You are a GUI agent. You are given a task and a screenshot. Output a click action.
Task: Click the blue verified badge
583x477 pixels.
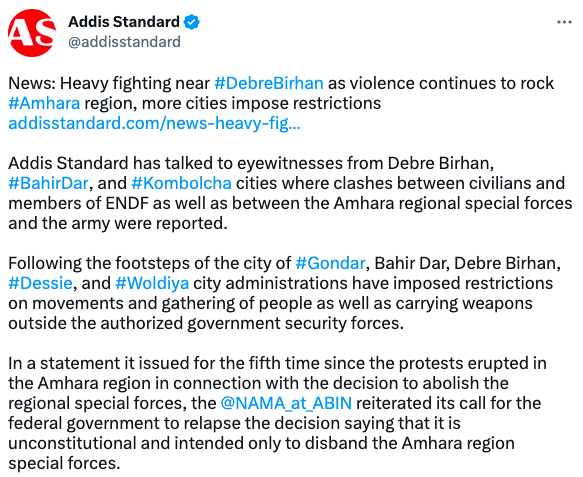pos(192,22)
